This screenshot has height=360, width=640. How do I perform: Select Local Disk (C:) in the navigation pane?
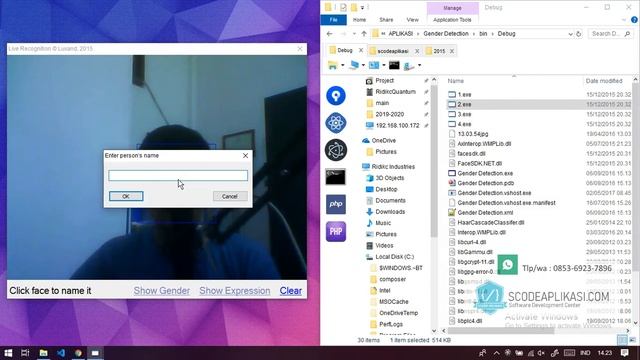pyautogui.click(x=394, y=257)
